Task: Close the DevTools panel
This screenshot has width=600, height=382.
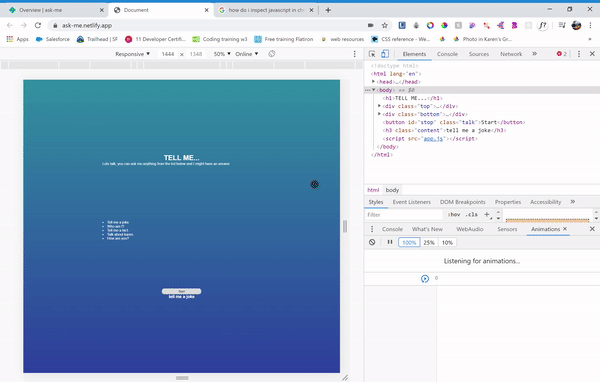Action: coord(592,54)
